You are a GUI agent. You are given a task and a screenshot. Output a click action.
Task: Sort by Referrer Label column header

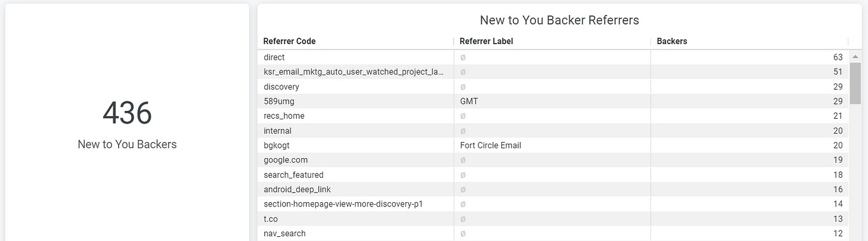pyautogui.click(x=486, y=41)
